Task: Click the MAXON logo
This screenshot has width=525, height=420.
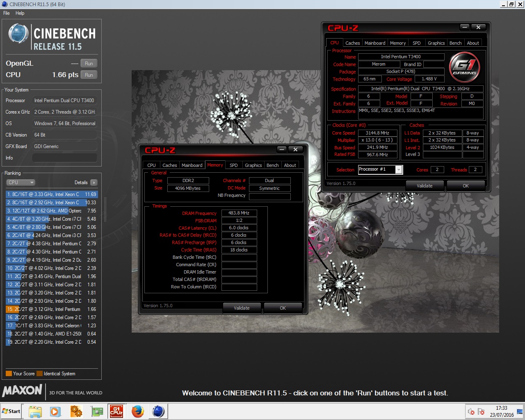Action: (x=22, y=390)
